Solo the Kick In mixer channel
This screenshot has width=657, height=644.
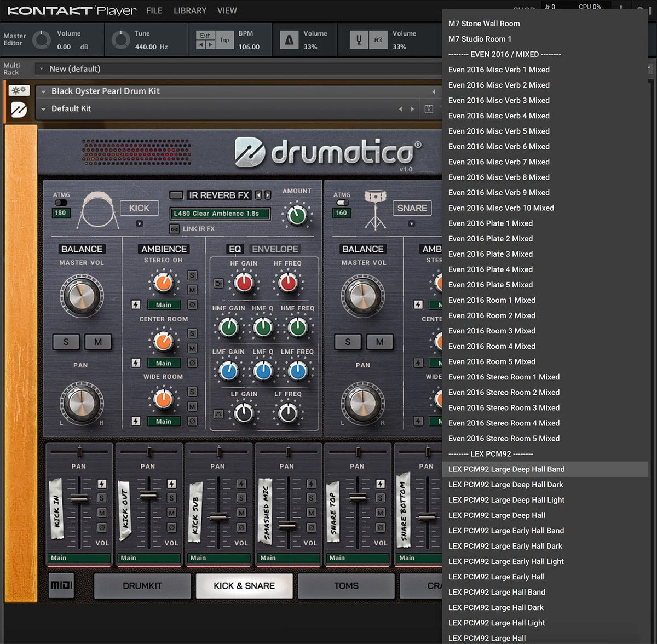tap(102, 498)
